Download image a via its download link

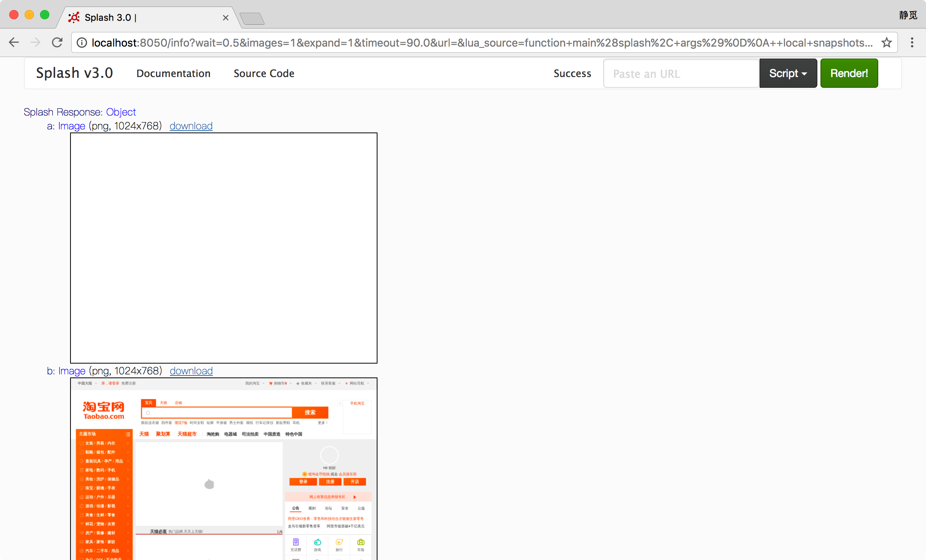pos(191,126)
